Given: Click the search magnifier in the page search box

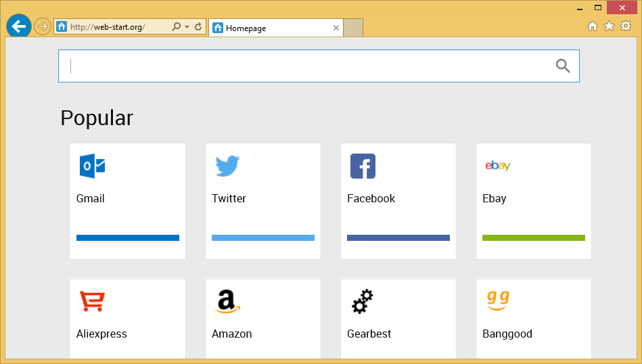Looking at the screenshot, I should pyautogui.click(x=563, y=66).
